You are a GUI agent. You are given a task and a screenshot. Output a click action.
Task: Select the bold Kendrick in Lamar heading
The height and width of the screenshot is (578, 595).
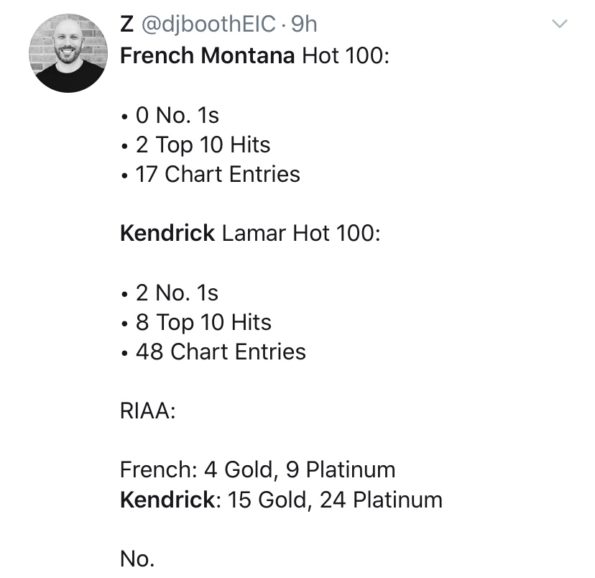point(167,233)
